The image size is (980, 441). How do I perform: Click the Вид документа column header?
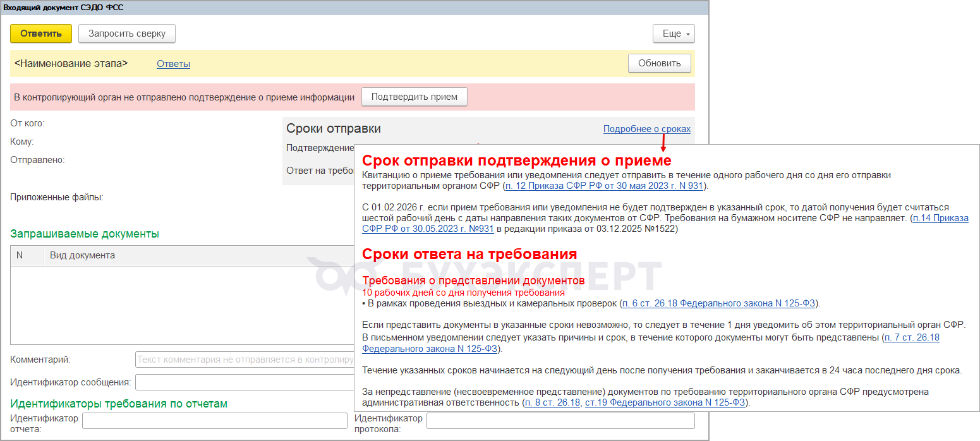point(190,256)
